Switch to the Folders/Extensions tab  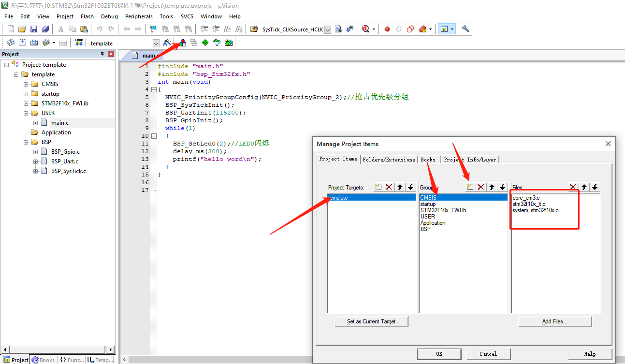(389, 159)
